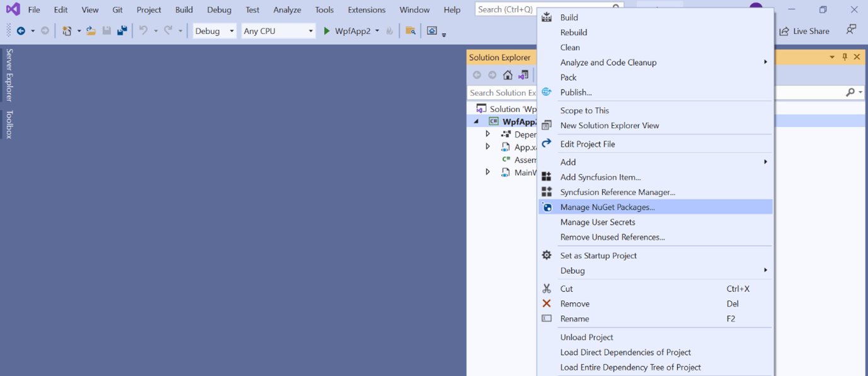Click the Home icon in Solution Explorer
The image size is (868, 376).
pyautogui.click(x=508, y=74)
